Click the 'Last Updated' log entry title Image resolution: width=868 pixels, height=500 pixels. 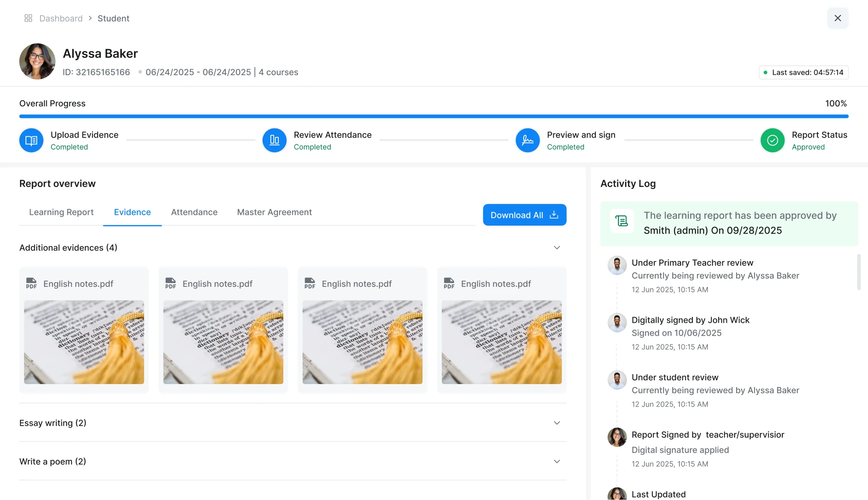(x=659, y=494)
